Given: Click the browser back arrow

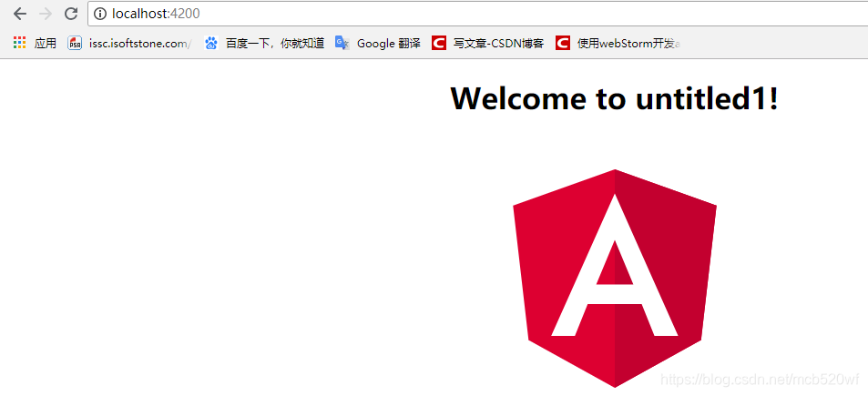Looking at the screenshot, I should coord(20,14).
